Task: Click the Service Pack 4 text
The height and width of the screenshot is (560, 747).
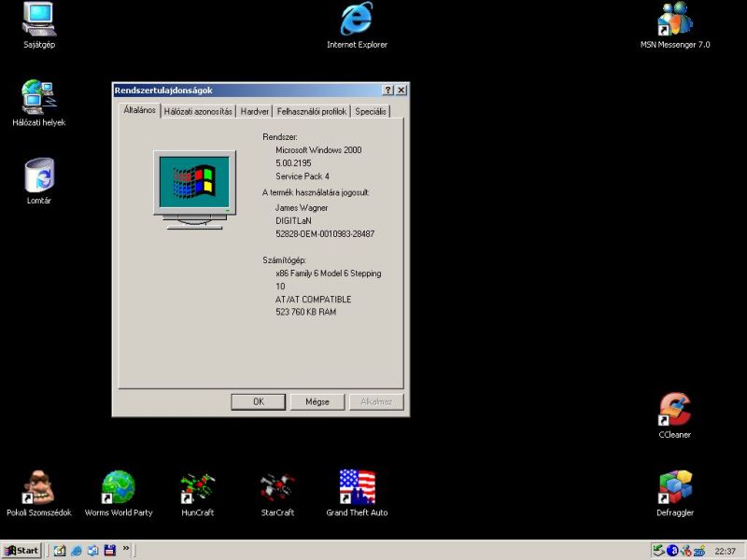Action: click(302, 176)
